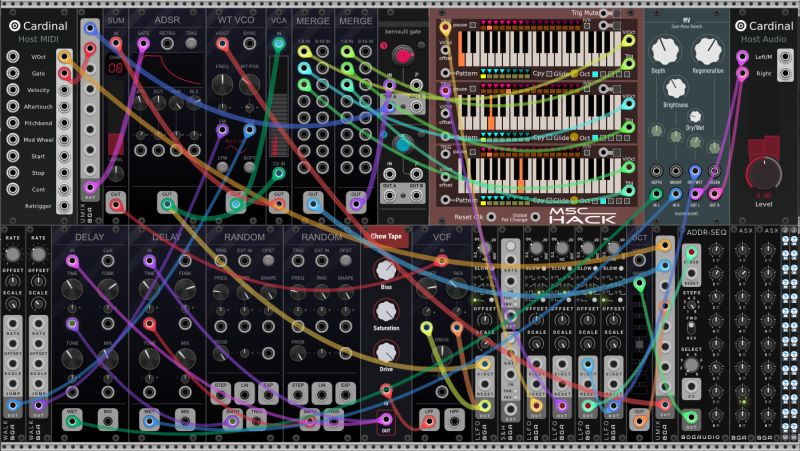
Task: Click the VCA level fader
Action: 279,105
